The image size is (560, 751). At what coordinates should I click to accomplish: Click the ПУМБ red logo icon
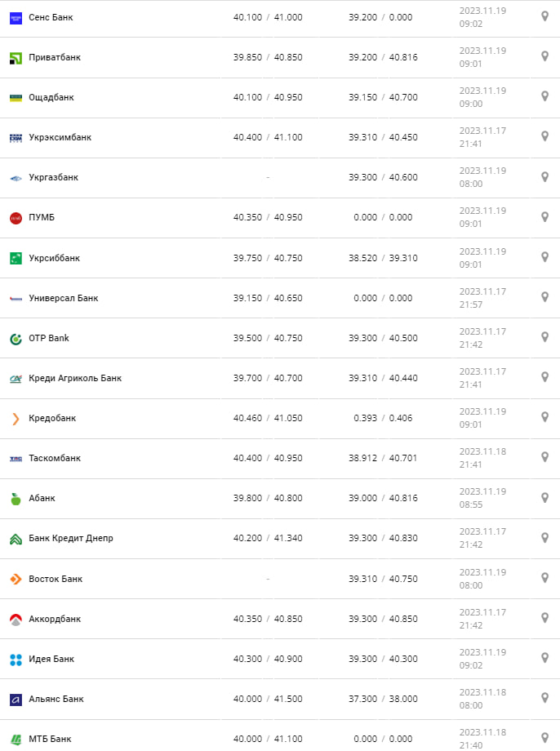click(16, 218)
